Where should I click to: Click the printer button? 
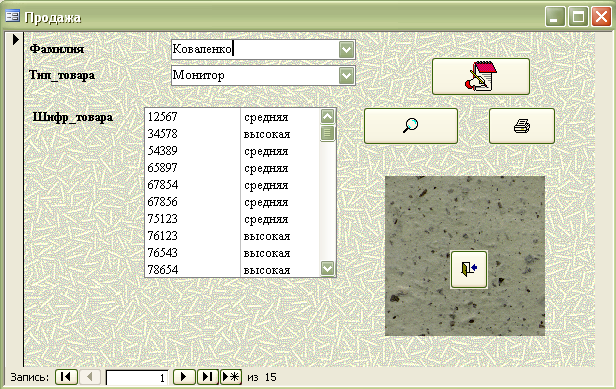click(x=522, y=126)
